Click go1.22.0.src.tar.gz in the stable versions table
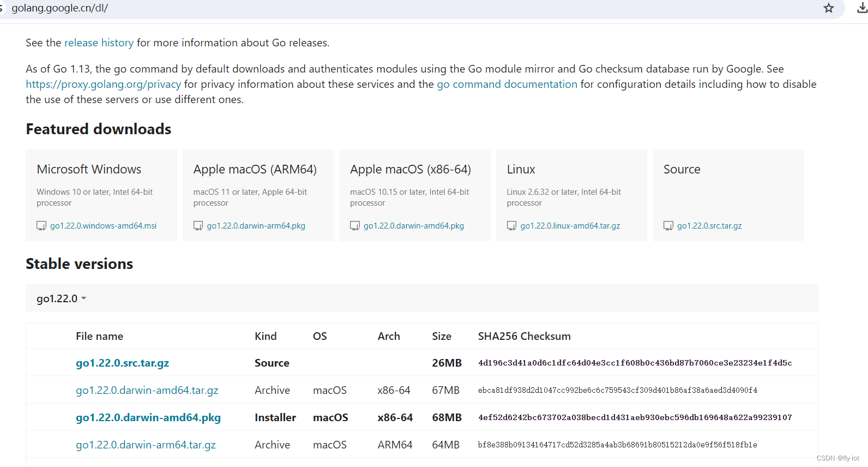The image size is (868, 467). [x=122, y=363]
